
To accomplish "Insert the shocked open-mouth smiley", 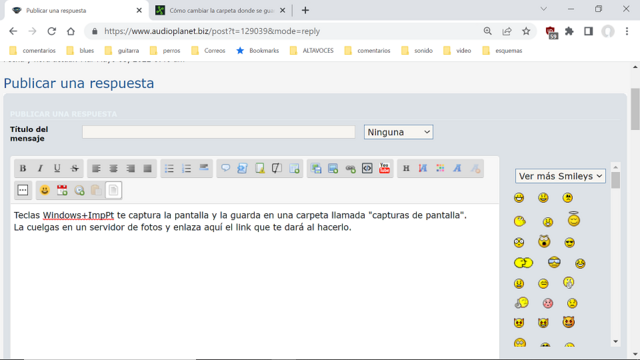I will tap(544, 242).
